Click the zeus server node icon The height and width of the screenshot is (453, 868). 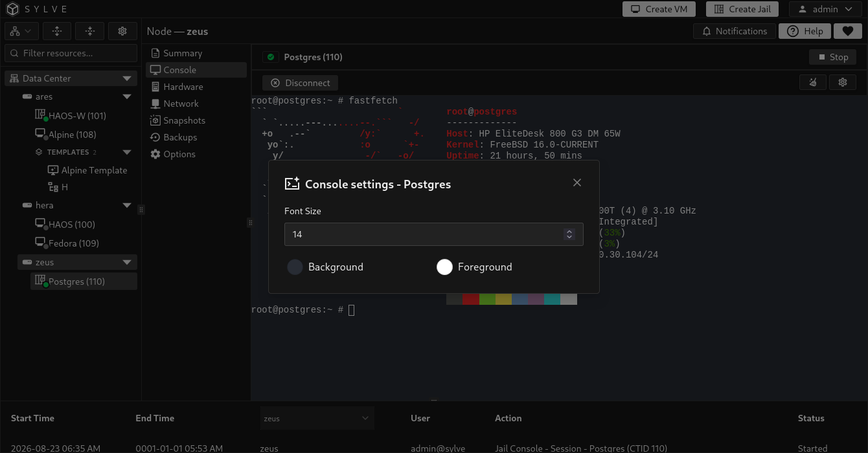(x=27, y=262)
